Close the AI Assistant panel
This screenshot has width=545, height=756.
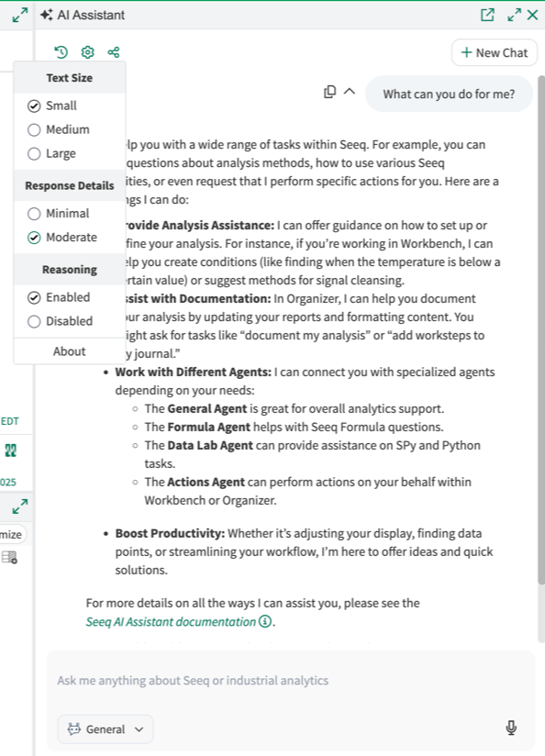(532, 15)
